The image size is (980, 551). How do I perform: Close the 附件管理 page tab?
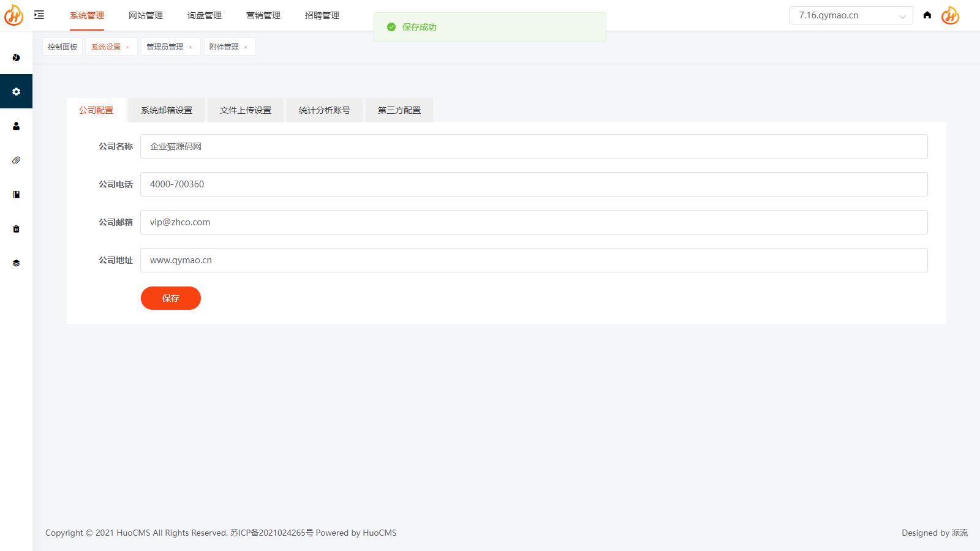coord(246,47)
